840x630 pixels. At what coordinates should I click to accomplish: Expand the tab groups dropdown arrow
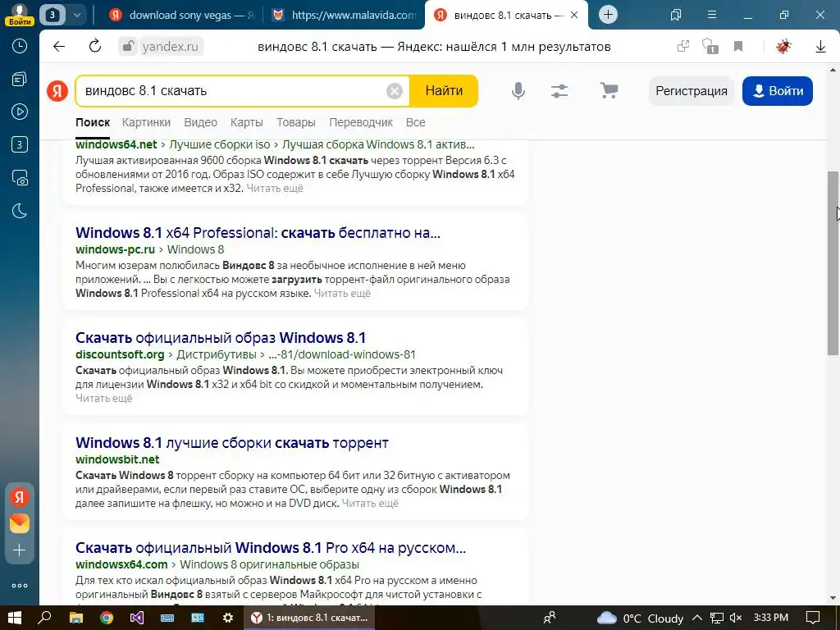click(x=77, y=15)
